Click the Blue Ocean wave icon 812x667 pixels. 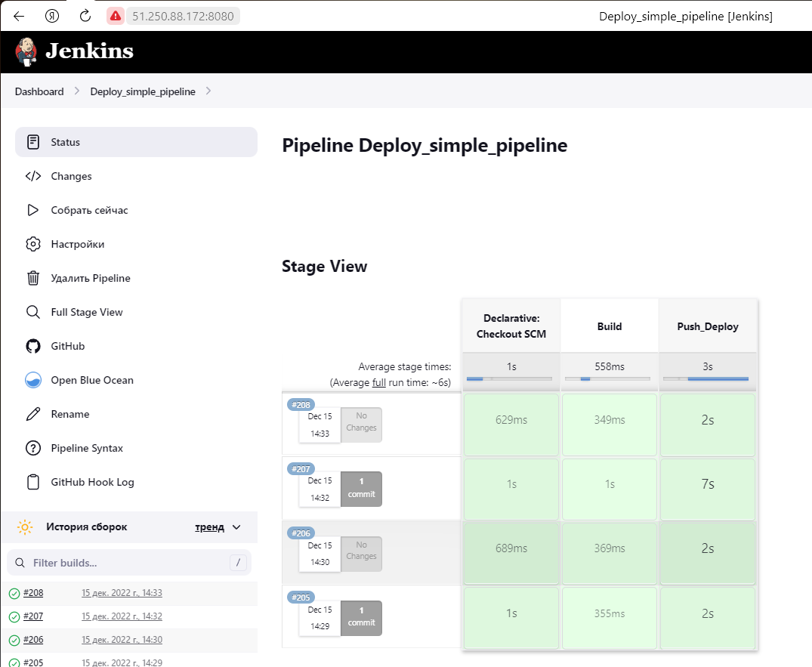pos(33,380)
